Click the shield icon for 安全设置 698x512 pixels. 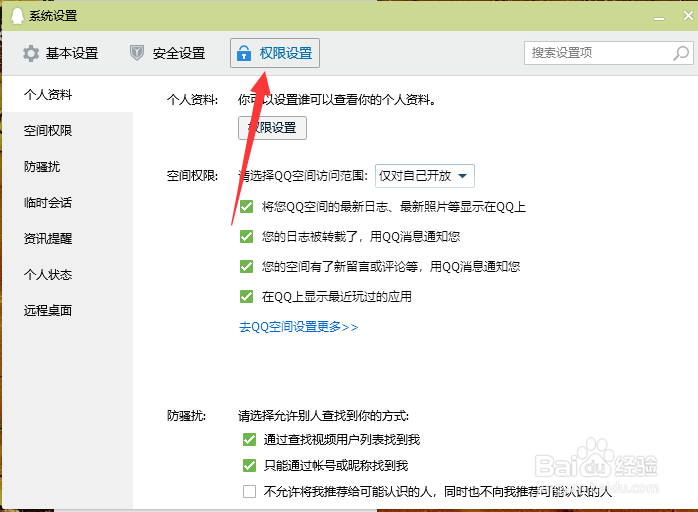[x=137, y=53]
